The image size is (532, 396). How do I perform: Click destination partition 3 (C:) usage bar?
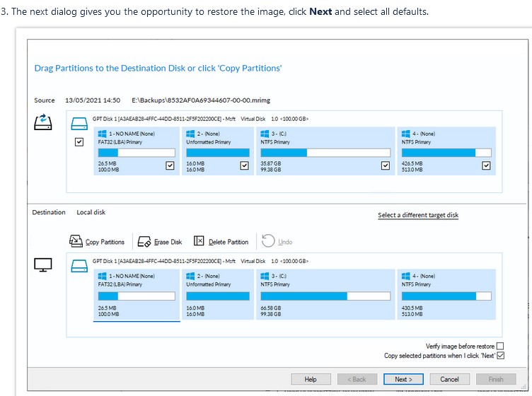pyautogui.click(x=325, y=296)
